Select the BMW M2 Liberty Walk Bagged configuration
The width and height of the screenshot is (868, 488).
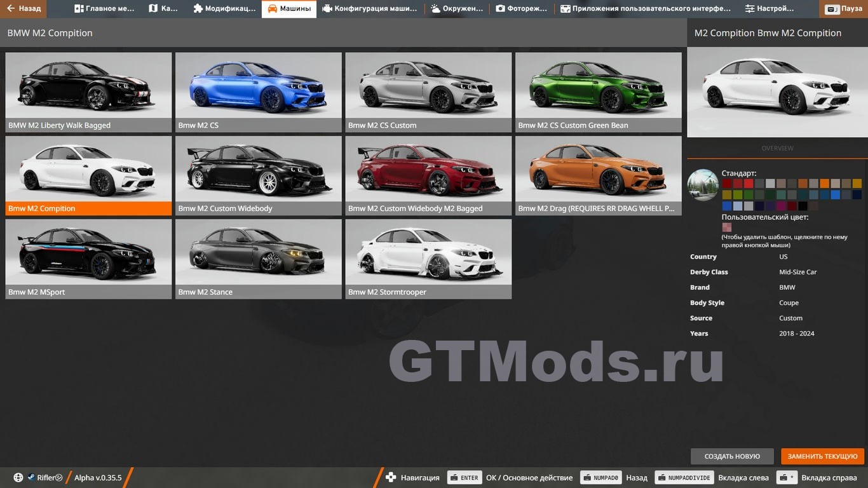[x=88, y=92]
